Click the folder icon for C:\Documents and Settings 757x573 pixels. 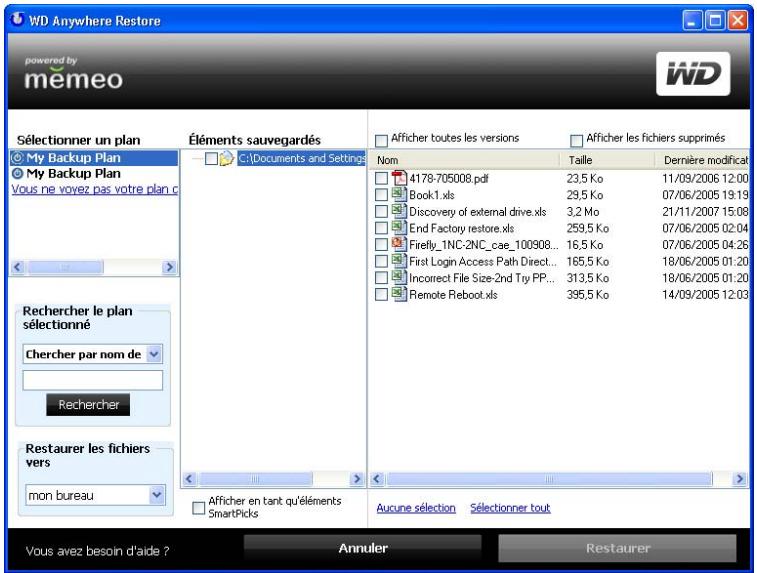click(226, 158)
